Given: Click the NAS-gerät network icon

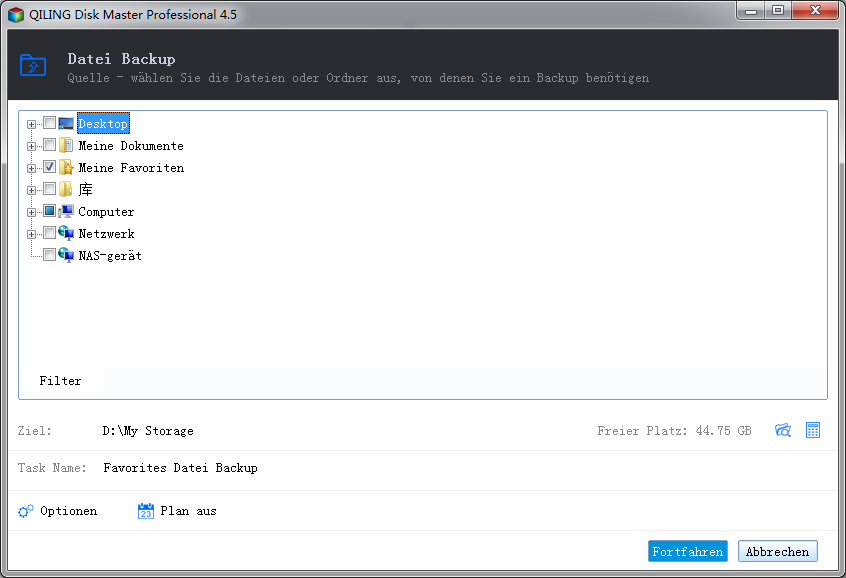Looking at the screenshot, I should click(66, 255).
